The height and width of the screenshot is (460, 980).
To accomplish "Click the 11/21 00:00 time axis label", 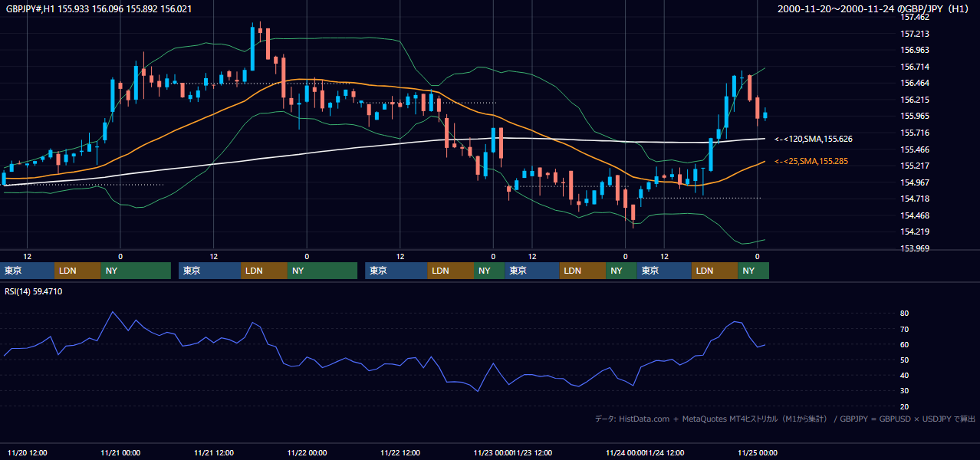I will (x=120, y=452).
